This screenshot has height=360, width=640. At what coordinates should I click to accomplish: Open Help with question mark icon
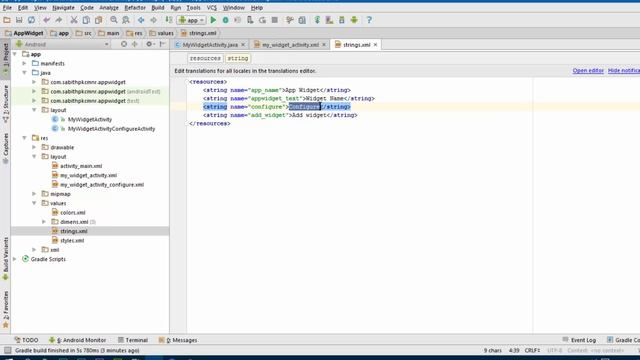tap(369, 20)
